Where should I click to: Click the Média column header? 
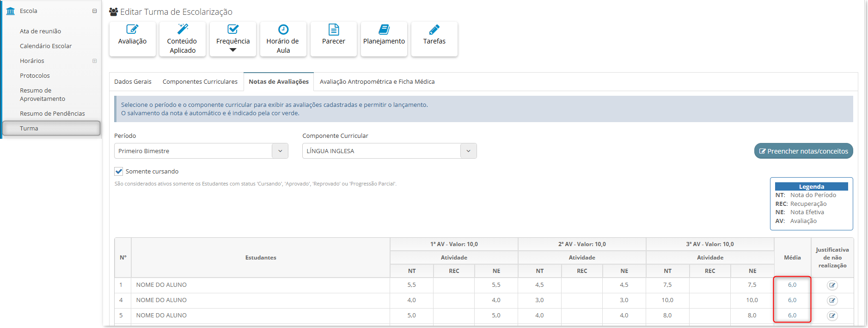[x=792, y=258]
